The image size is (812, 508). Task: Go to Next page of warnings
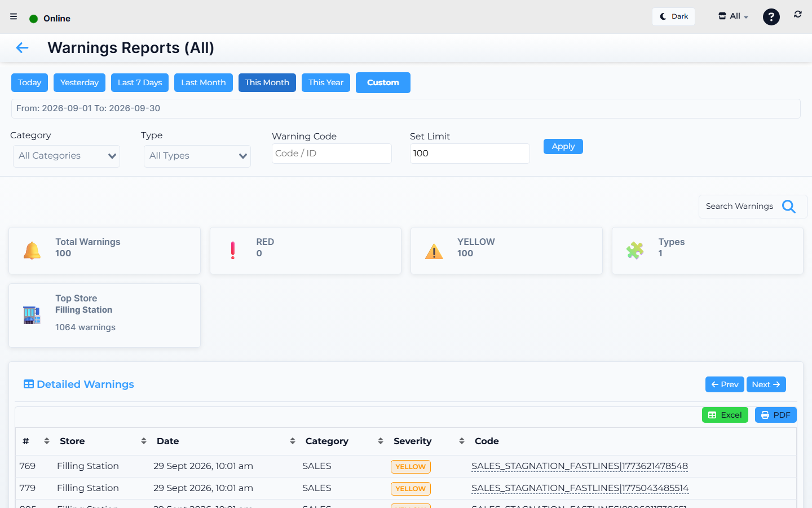pos(766,384)
